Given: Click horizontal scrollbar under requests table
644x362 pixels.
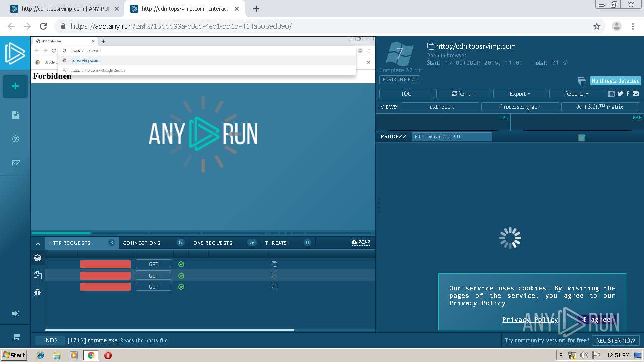Looking at the screenshot, I should click(x=170, y=330).
